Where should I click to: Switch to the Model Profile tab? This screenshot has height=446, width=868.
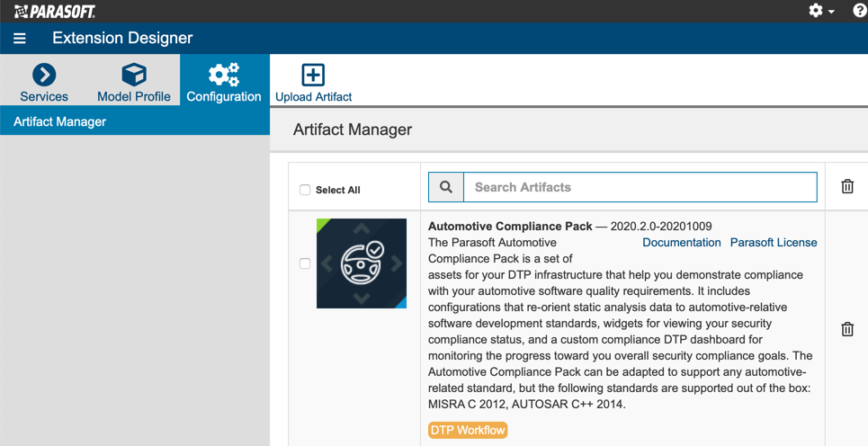134,82
